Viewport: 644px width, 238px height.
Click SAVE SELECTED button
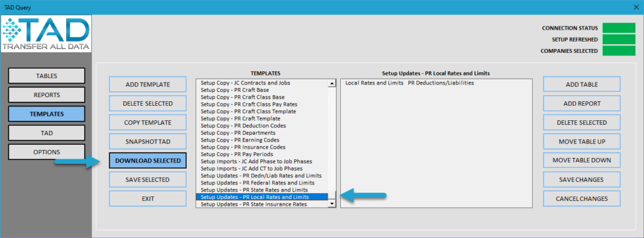[148, 179]
